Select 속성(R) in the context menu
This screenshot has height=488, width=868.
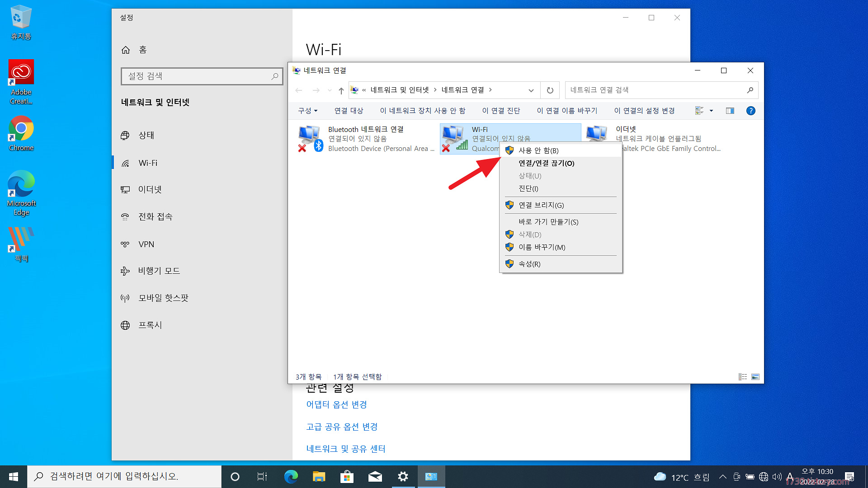[x=529, y=264]
